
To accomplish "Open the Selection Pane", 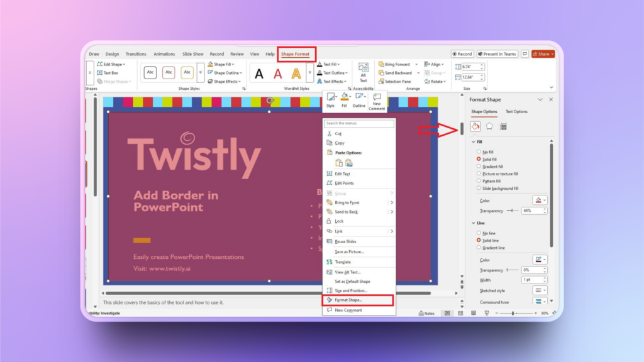I will click(x=394, y=81).
